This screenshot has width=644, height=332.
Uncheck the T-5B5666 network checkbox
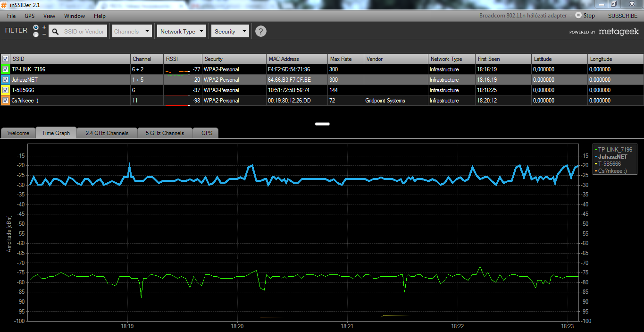[x=5, y=90]
